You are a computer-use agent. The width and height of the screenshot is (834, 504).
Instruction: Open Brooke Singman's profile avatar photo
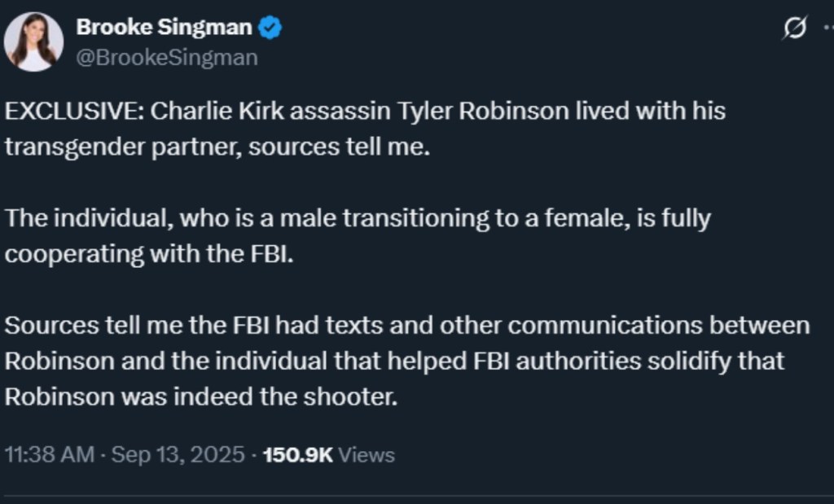tap(33, 42)
